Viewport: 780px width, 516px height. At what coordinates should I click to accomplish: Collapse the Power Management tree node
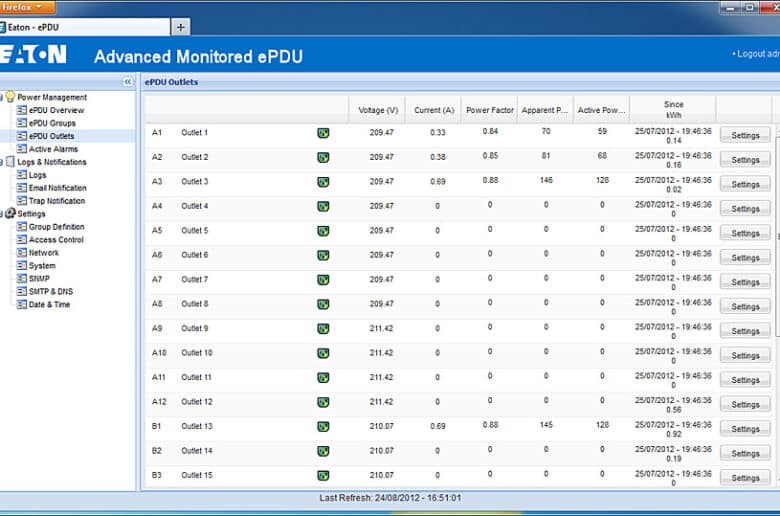(1, 97)
